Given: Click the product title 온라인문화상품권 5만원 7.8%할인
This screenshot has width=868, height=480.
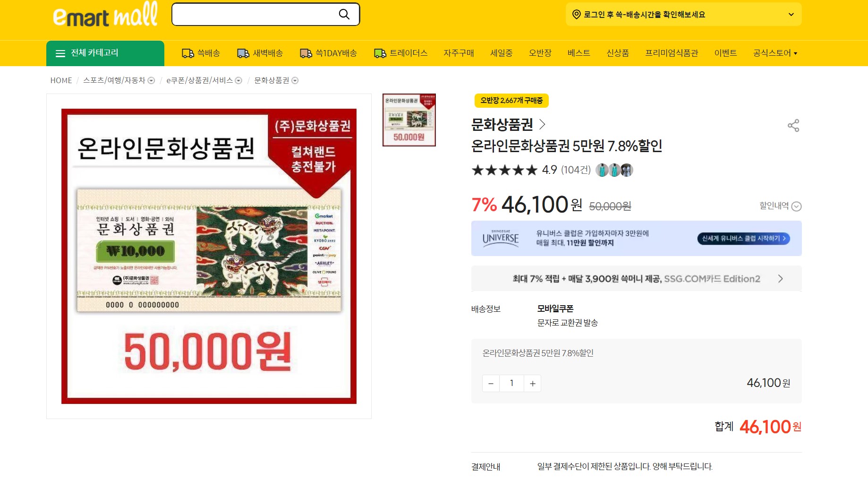Looking at the screenshot, I should click(x=567, y=146).
